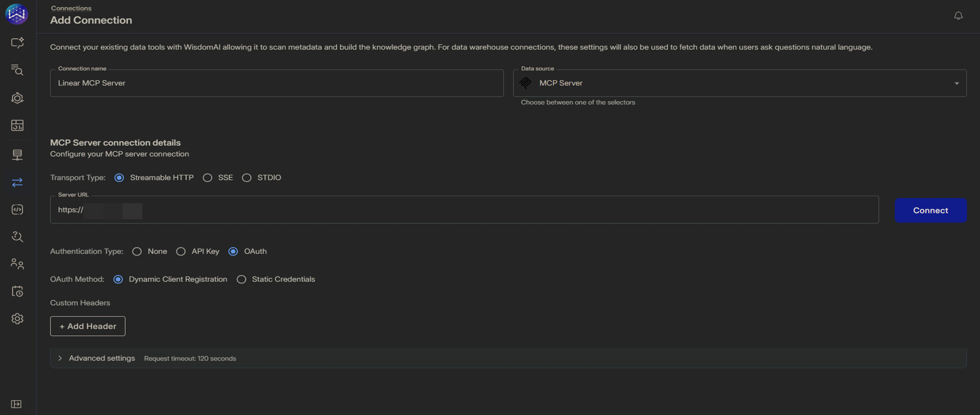Screen dimensions: 980x415
Task: Focus the Connection name field
Action: pyautogui.click(x=277, y=83)
